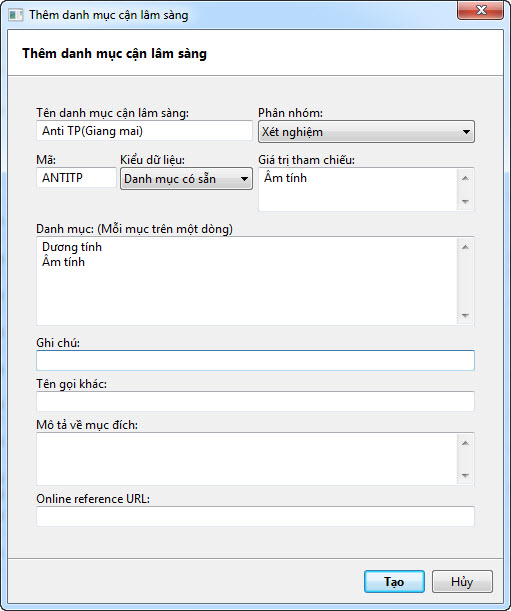The image size is (511, 611).
Task: Click the Mô tả về mục đích text area
Action: pos(247,459)
